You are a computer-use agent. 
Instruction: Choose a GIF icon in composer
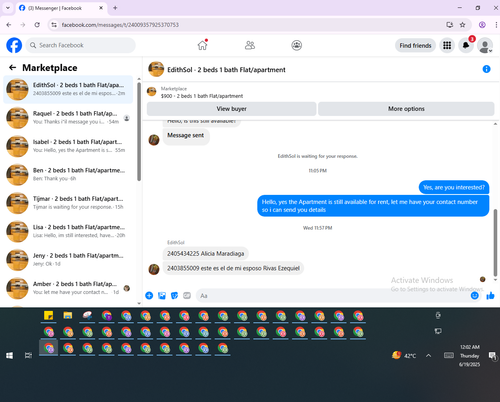pyautogui.click(x=187, y=295)
